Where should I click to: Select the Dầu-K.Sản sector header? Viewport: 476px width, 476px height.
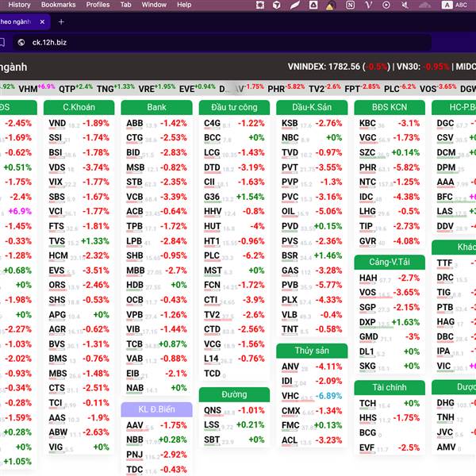pos(312,107)
